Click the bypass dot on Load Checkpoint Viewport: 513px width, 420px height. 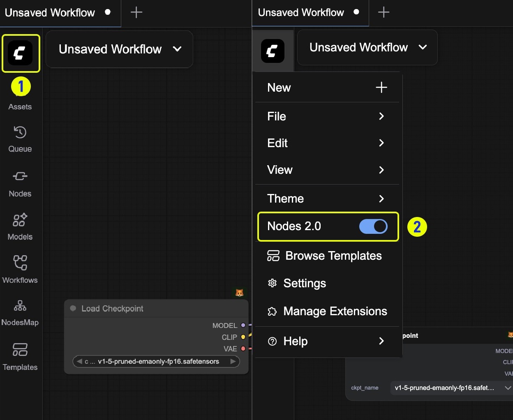click(x=73, y=308)
